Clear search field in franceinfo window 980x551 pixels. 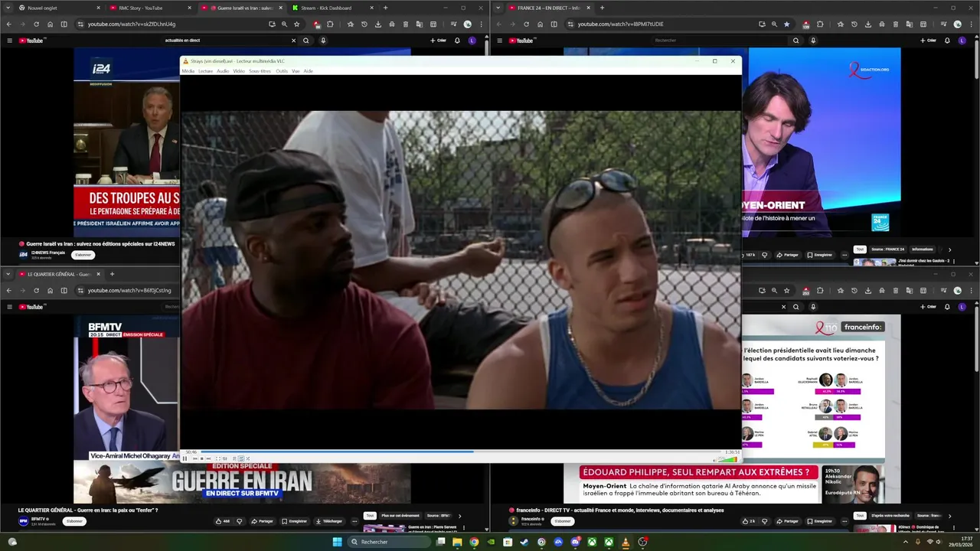783,307
